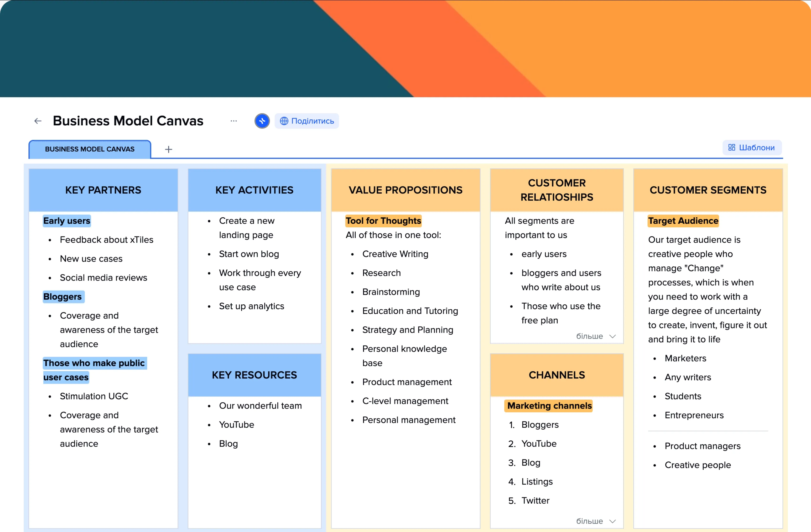The image size is (811, 532).
Task: Click 'Our wonderful team' item
Action: click(x=260, y=406)
